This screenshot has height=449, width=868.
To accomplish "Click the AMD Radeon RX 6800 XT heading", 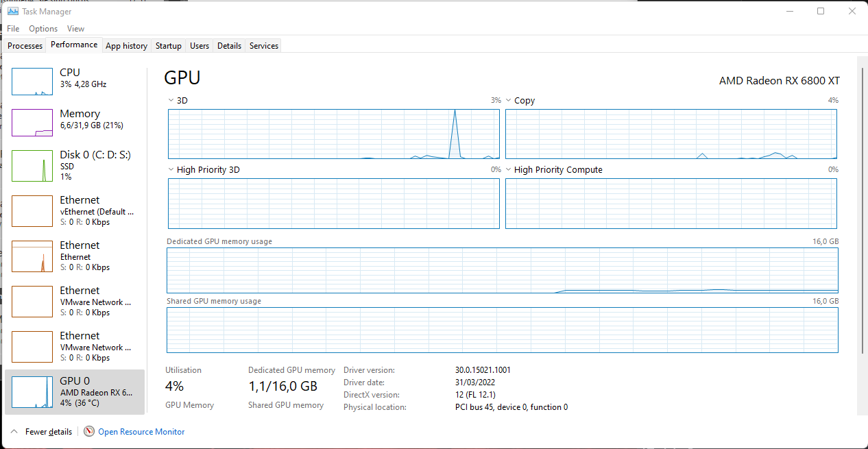I will pyautogui.click(x=780, y=80).
